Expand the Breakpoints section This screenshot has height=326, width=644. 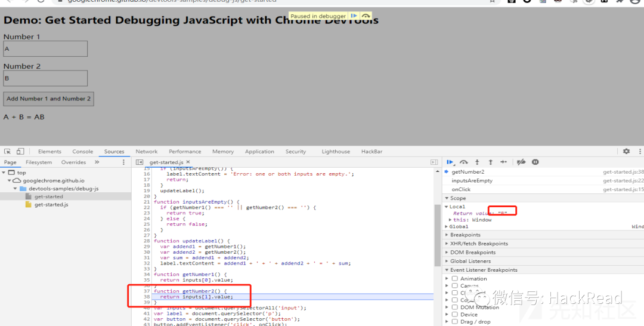pyautogui.click(x=447, y=235)
